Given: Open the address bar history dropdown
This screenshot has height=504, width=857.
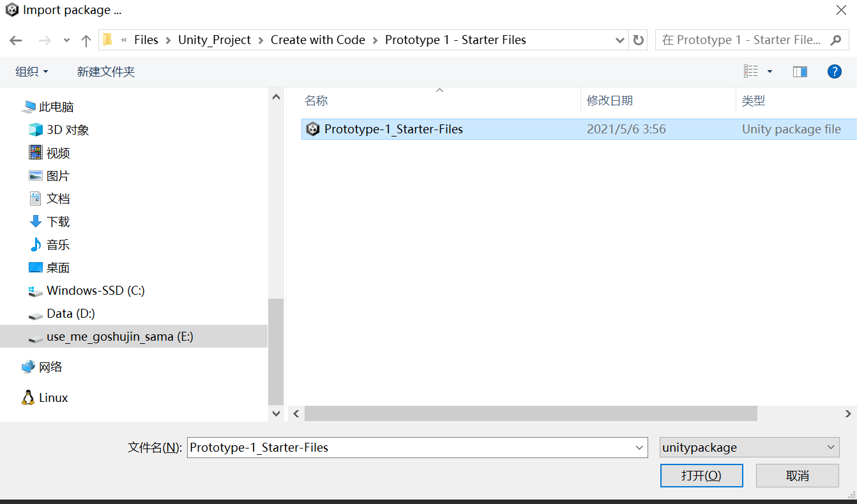Looking at the screenshot, I should 619,40.
